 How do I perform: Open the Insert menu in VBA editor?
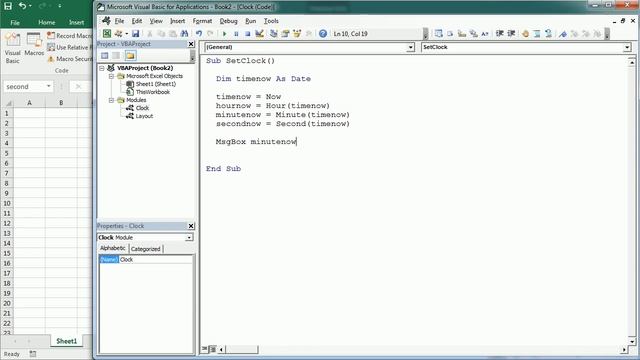pos(178,21)
